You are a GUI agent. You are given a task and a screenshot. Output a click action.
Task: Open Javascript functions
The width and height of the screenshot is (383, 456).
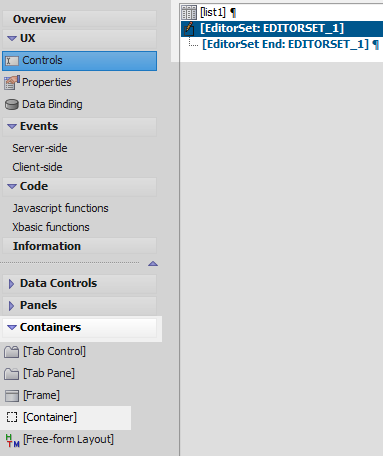[60, 208]
